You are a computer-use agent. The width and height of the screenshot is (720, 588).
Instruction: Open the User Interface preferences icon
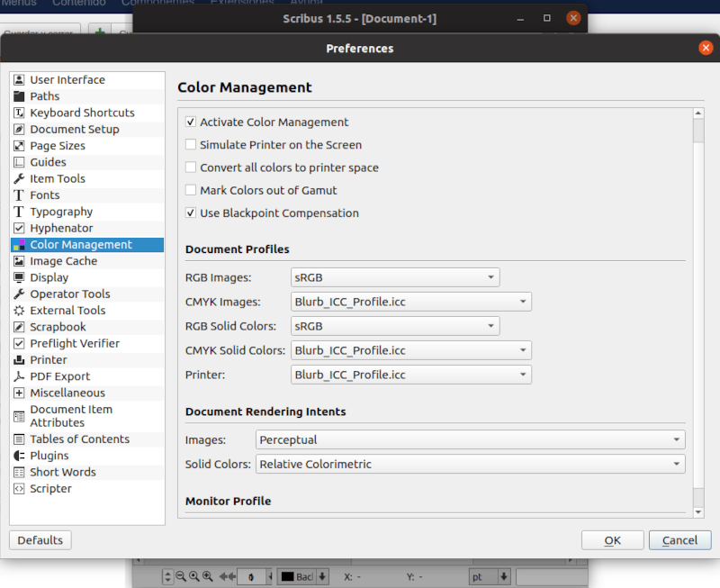coord(19,80)
